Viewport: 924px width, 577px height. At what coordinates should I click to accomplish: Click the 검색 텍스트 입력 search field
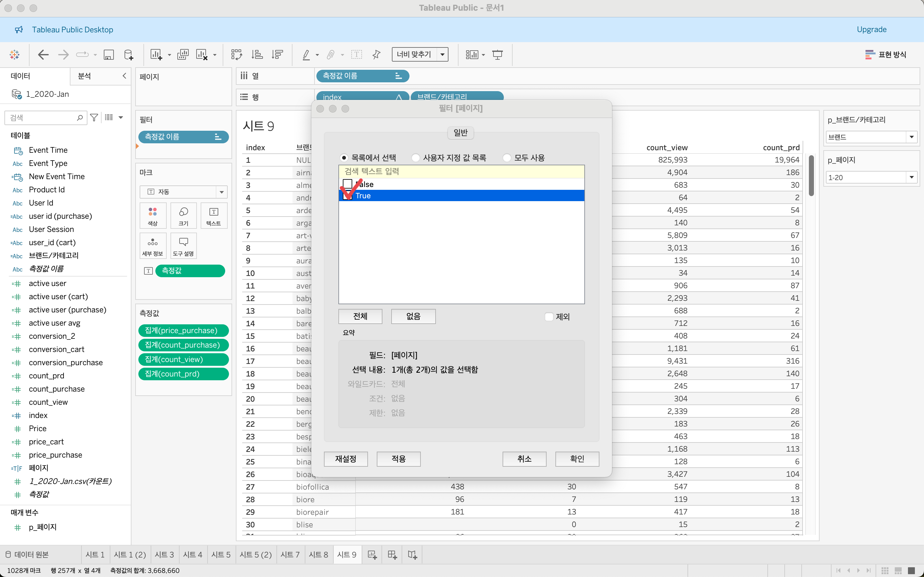tap(461, 171)
